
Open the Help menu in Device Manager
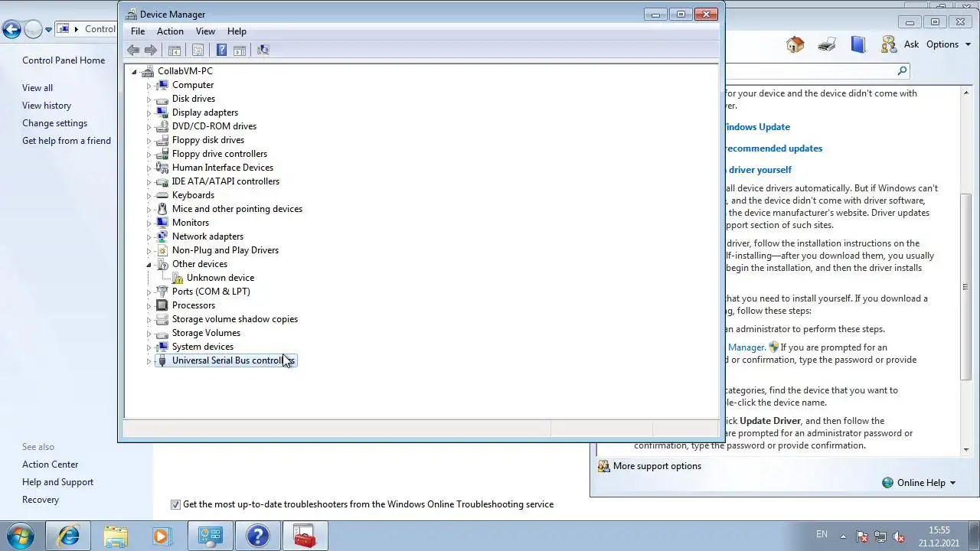(237, 31)
